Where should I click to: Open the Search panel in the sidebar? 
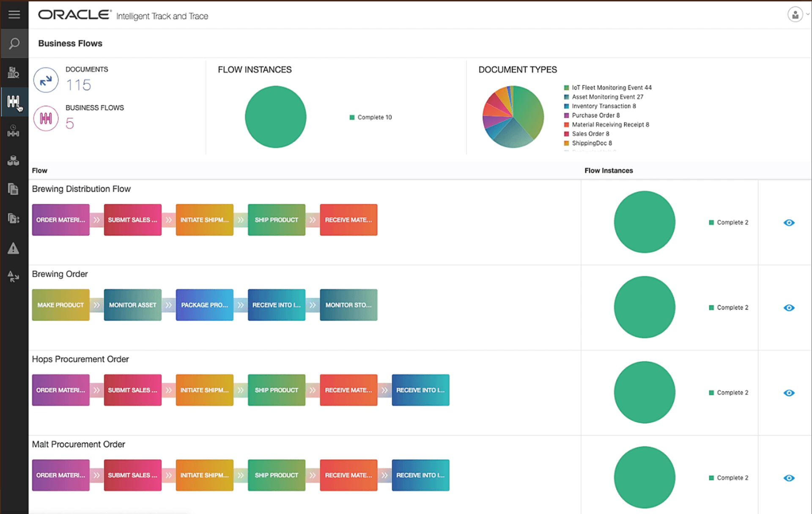pyautogui.click(x=14, y=44)
